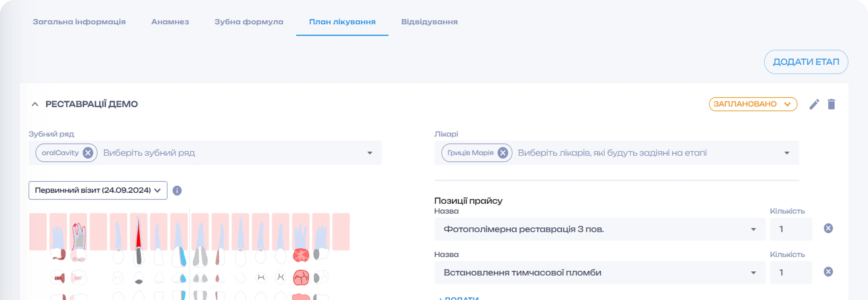
Task: Click the ДОДАТИ ЕТАП button
Action: pyautogui.click(x=806, y=62)
